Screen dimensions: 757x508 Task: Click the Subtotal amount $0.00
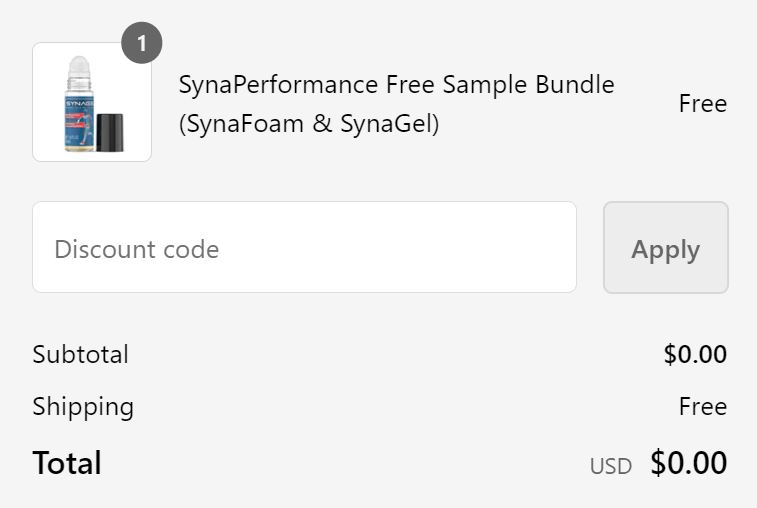[695, 354]
